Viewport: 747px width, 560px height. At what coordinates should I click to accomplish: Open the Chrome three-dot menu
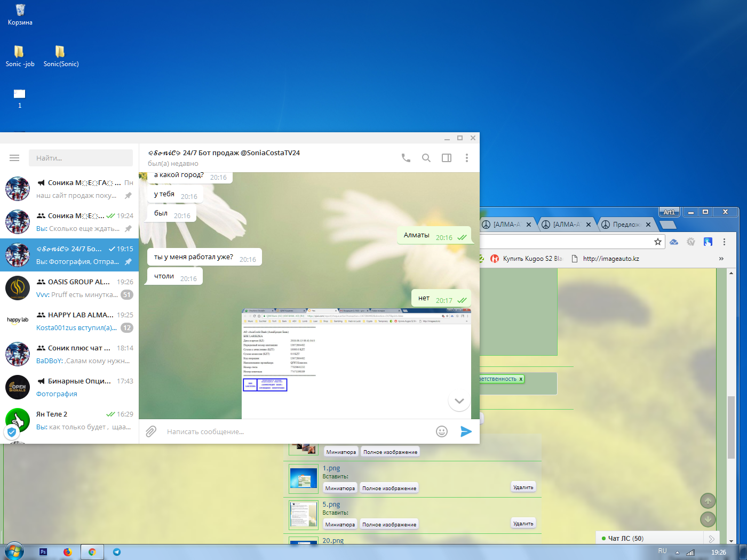[724, 242]
